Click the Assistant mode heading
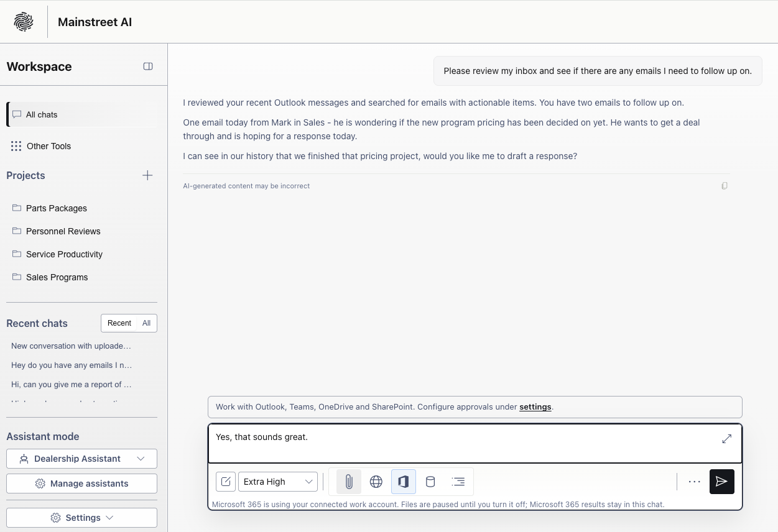Viewport: 778px width, 532px height. pos(43,436)
